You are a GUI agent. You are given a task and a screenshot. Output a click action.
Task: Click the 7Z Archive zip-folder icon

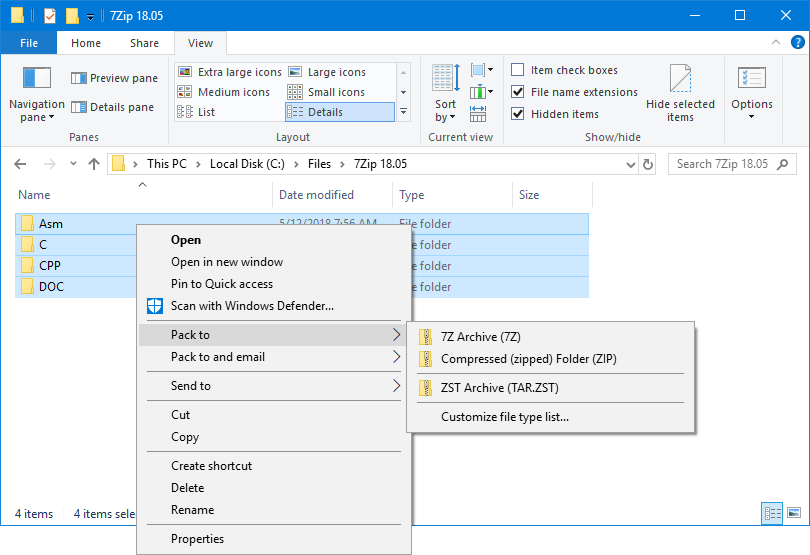pyautogui.click(x=425, y=337)
